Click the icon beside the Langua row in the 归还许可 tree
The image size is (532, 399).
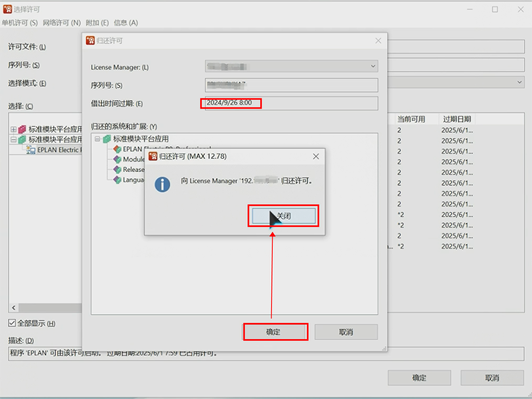coord(117,180)
